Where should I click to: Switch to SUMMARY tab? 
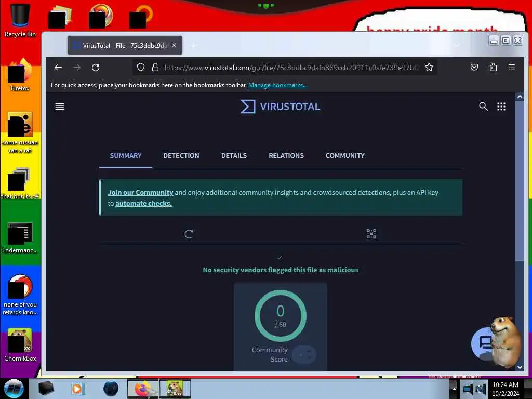pyautogui.click(x=126, y=156)
